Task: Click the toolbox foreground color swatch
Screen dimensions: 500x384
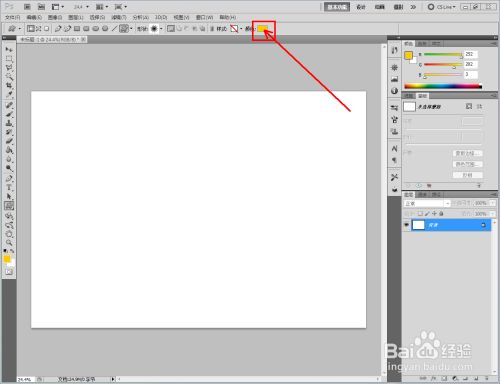Action: (x=7, y=259)
